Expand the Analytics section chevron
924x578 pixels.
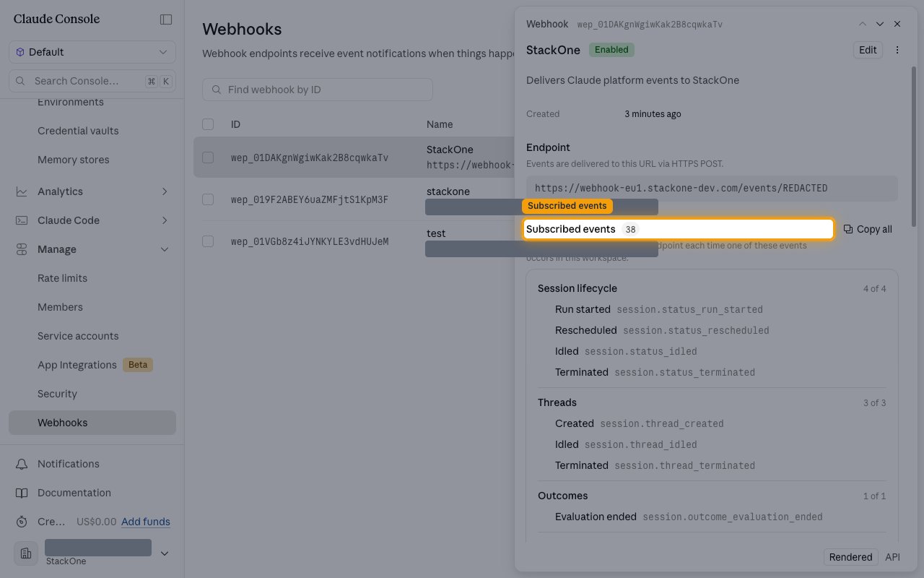pos(165,191)
